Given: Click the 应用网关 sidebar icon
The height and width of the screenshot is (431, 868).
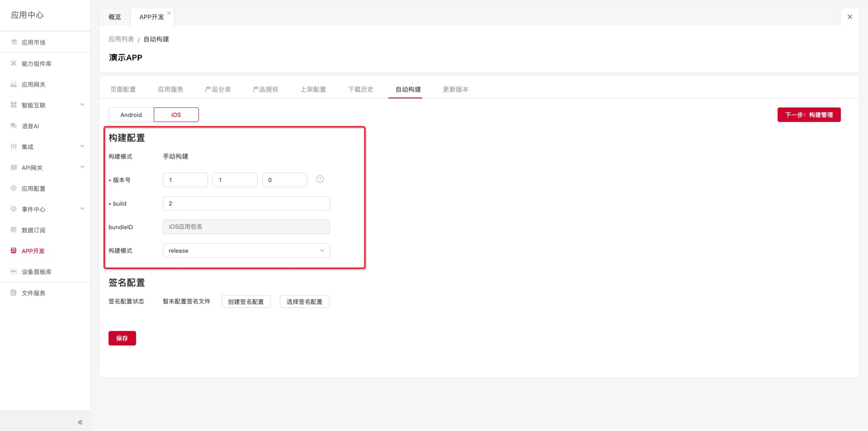Looking at the screenshot, I should (x=14, y=84).
